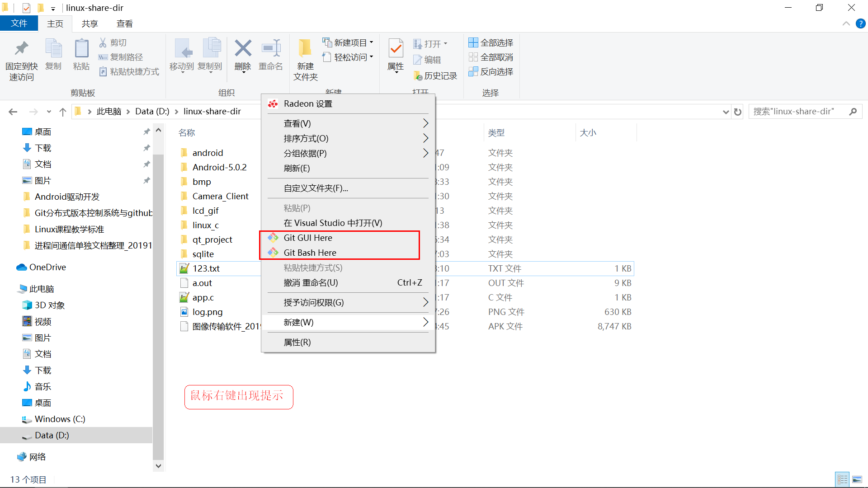Image resolution: width=868 pixels, height=488 pixels.
Task: Open the View (查看) ribbon tab
Action: click(124, 23)
